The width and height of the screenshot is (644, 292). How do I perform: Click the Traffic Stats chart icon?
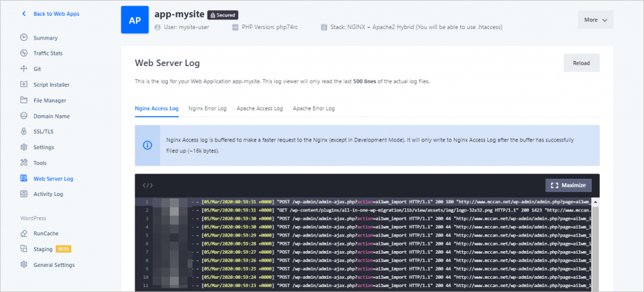click(24, 53)
